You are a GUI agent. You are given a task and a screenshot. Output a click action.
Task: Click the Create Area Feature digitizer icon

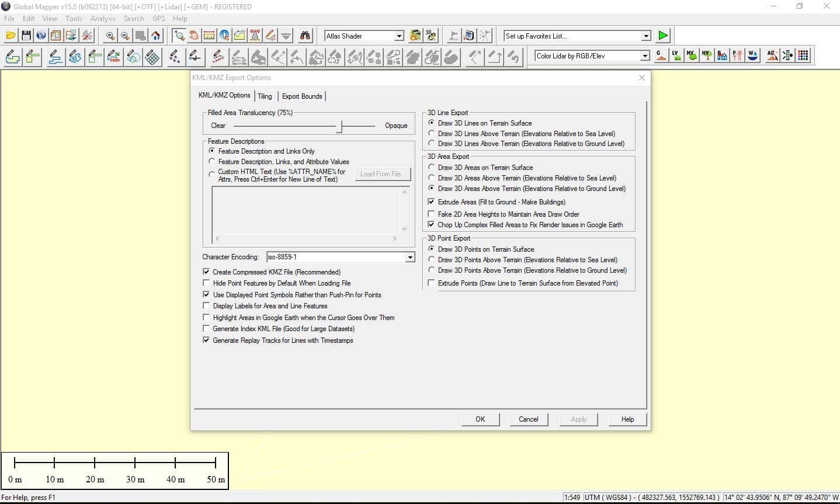coord(12,57)
